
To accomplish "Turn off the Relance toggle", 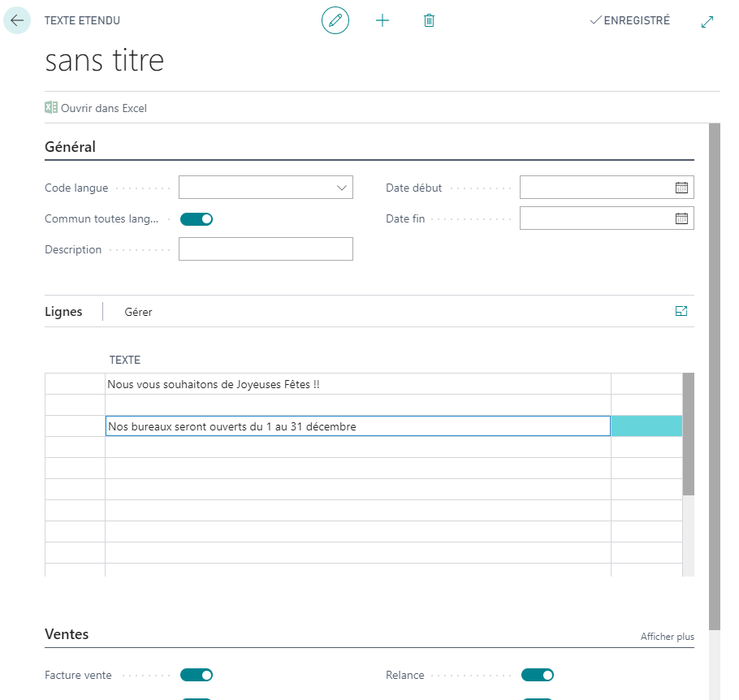I will [x=538, y=675].
